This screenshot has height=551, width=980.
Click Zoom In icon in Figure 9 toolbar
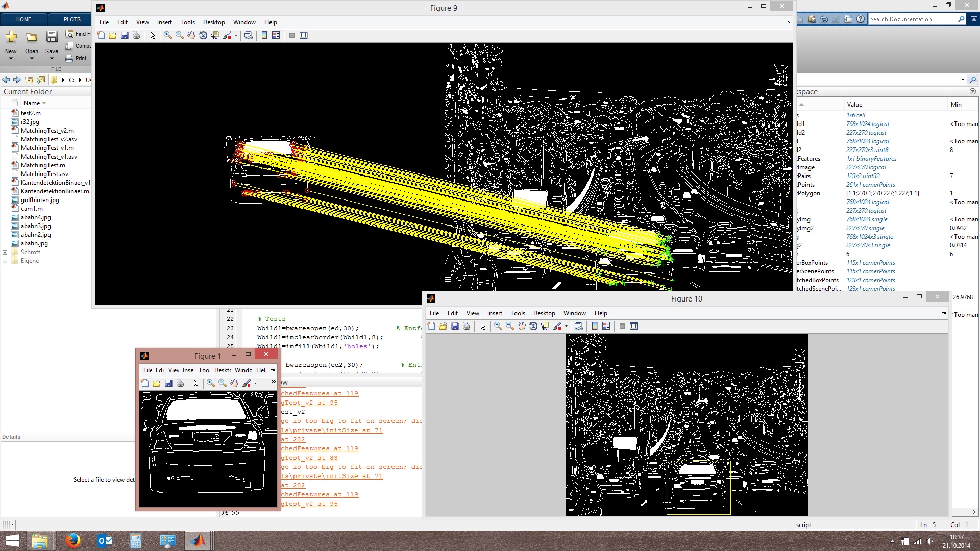(167, 35)
